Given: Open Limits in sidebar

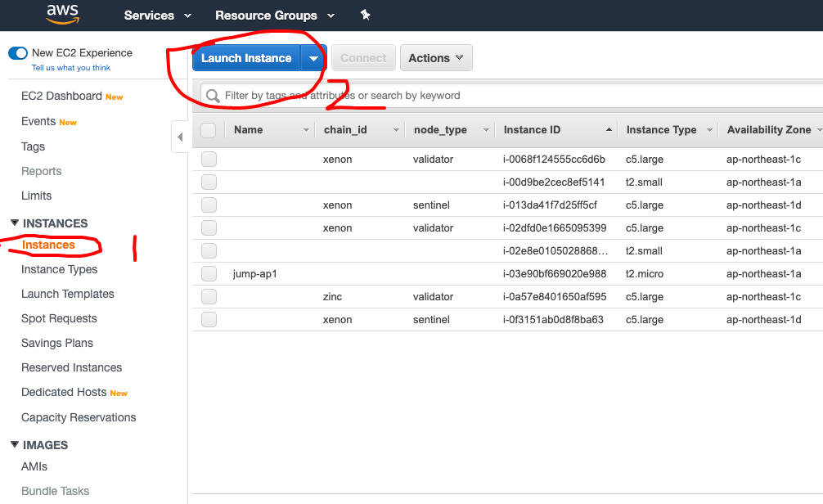Looking at the screenshot, I should tap(36, 196).
